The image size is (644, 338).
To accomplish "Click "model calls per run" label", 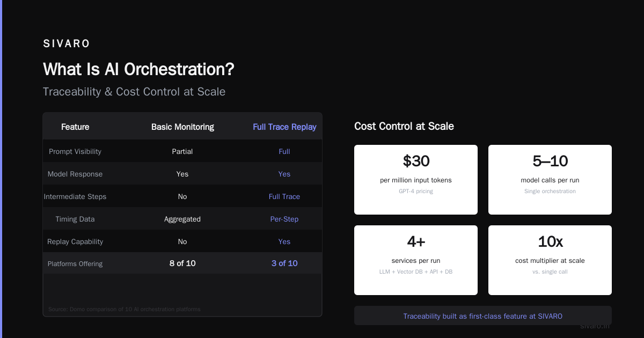I will [x=550, y=180].
